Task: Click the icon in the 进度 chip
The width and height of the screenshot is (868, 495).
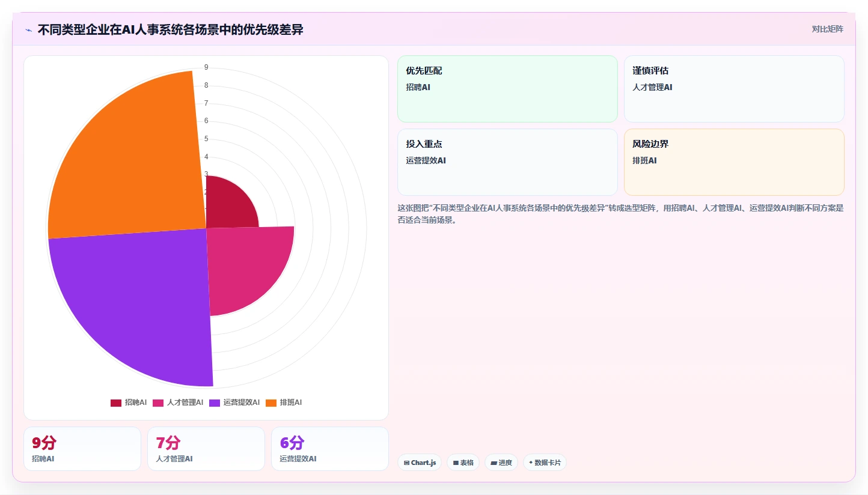Action: pos(494,463)
